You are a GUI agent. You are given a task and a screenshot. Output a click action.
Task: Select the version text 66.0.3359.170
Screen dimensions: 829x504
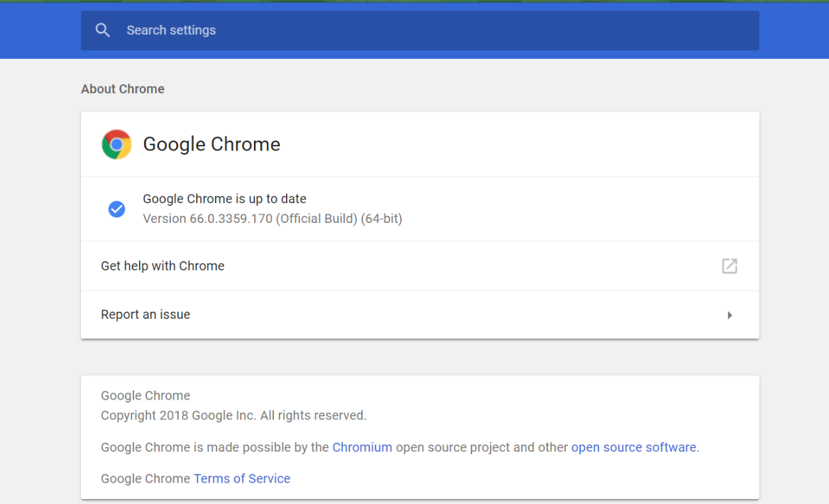coord(231,219)
